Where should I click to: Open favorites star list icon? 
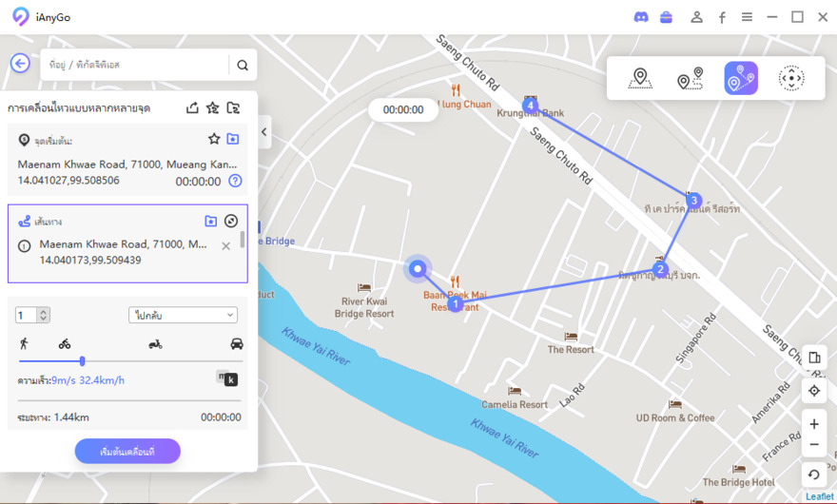[x=212, y=107]
